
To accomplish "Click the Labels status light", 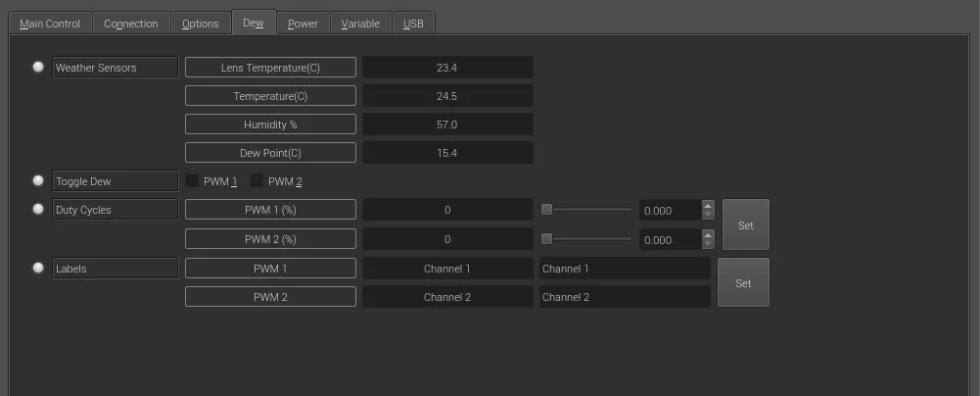I will [38, 268].
